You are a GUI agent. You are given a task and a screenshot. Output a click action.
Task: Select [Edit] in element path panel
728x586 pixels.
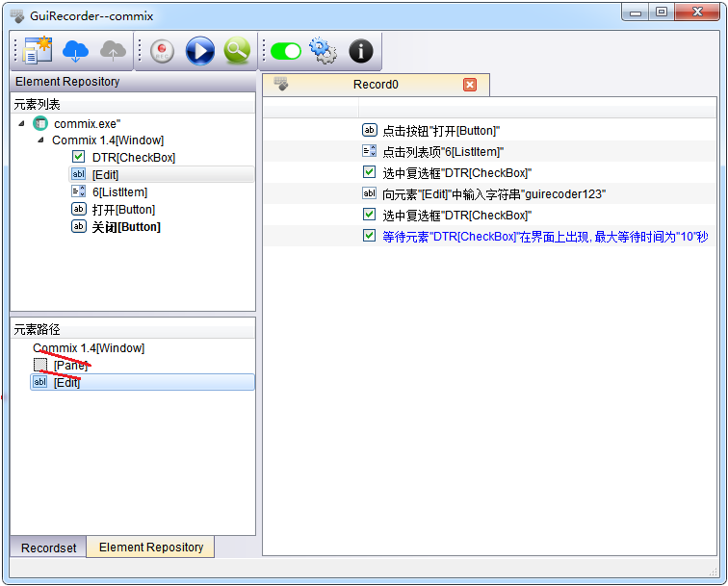click(x=143, y=382)
